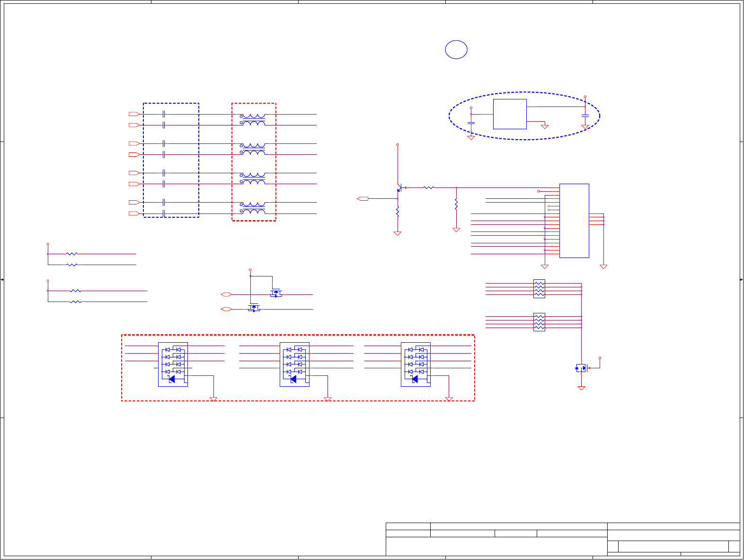This screenshot has height=560, width=744.
Task: Select capacitor on right edge of dashed ellipse
Action: (x=585, y=116)
